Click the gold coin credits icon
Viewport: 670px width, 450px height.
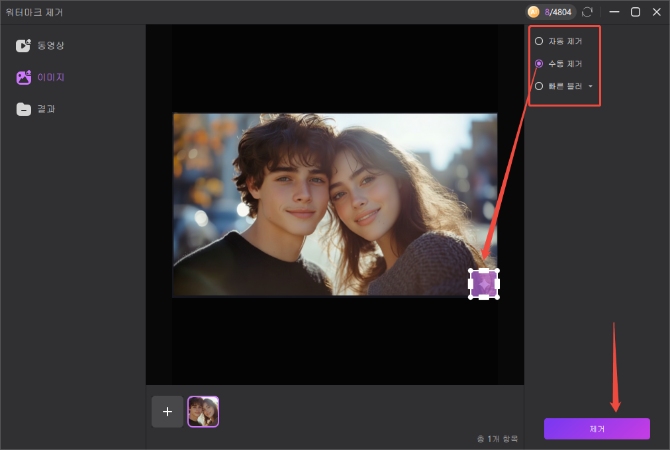point(534,12)
